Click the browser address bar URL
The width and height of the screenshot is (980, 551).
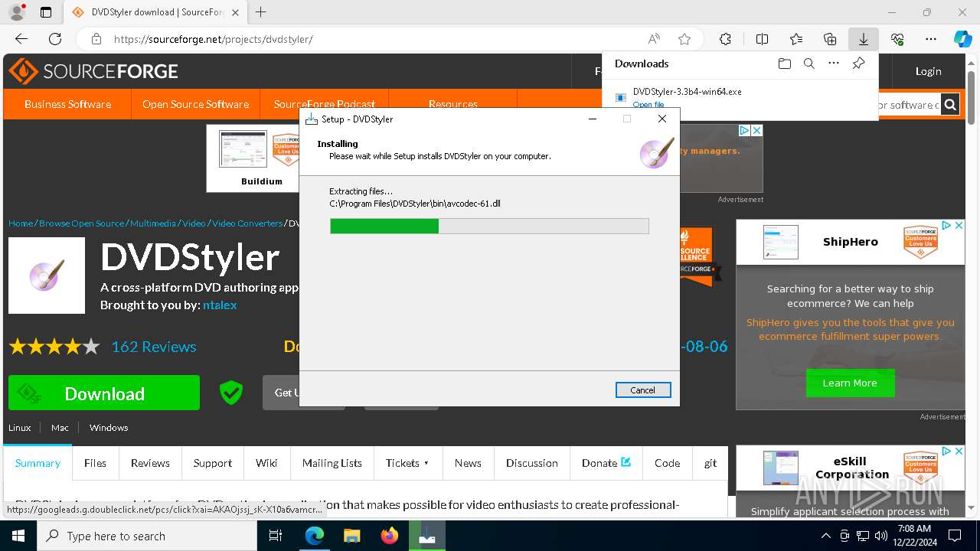(214, 39)
